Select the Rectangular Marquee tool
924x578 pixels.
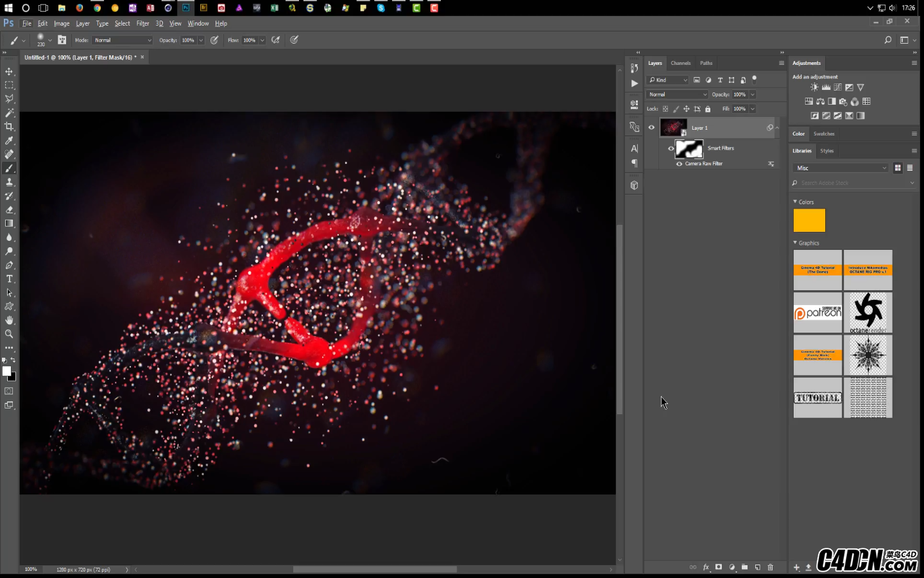coord(9,85)
